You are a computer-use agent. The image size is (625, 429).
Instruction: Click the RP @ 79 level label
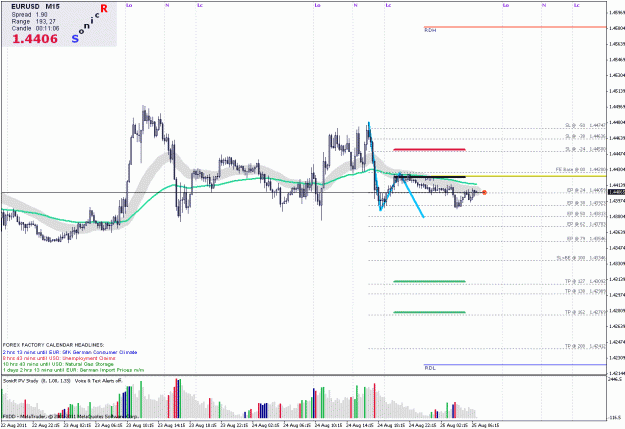pos(586,238)
